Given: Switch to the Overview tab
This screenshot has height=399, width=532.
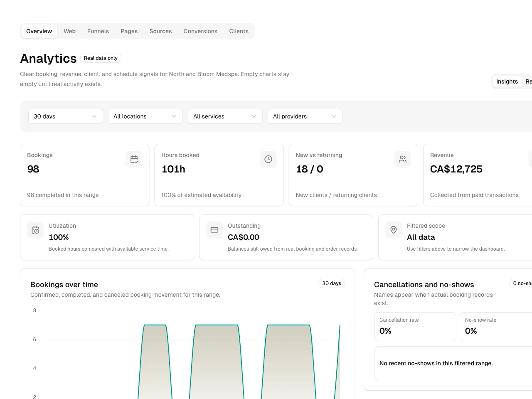Looking at the screenshot, I should (39, 31).
